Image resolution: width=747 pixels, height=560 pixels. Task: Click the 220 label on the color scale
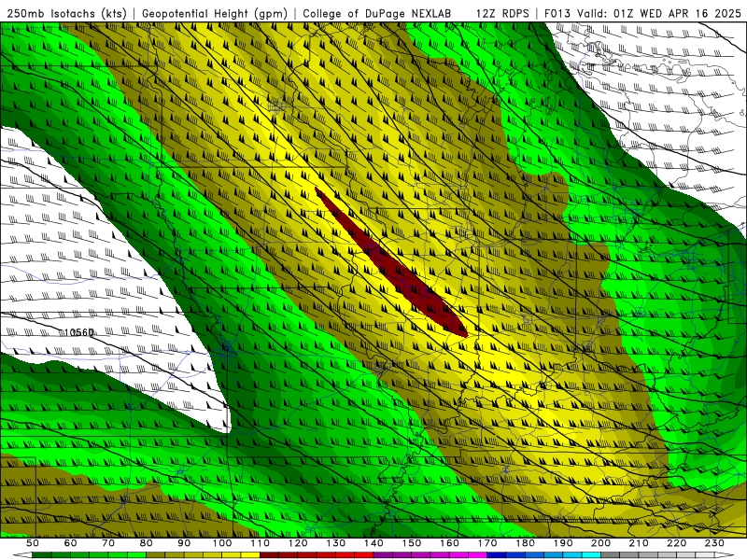click(x=676, y=543)
